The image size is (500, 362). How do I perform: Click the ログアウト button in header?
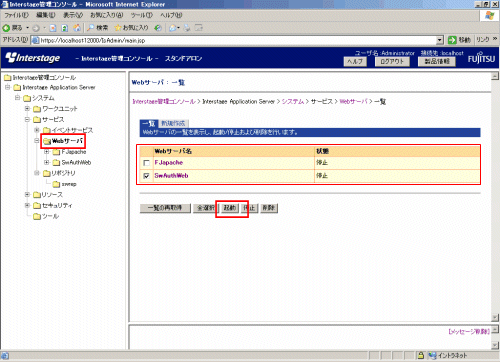(x=392, y=62)
